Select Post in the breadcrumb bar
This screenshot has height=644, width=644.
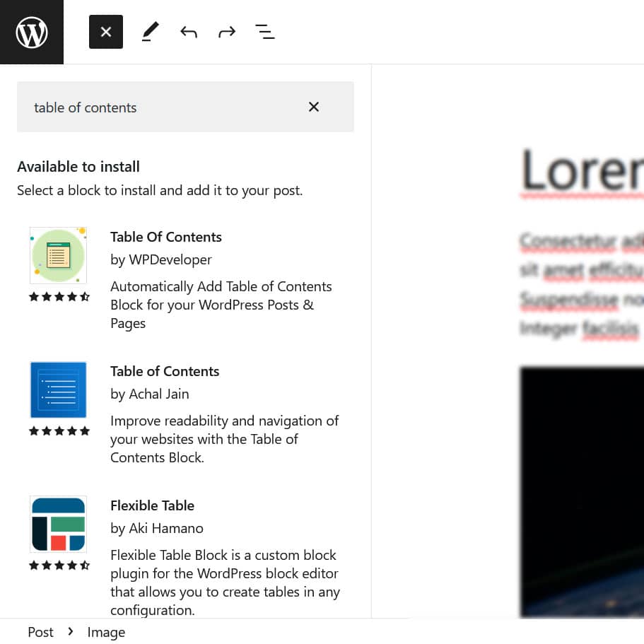click(40, 632)
